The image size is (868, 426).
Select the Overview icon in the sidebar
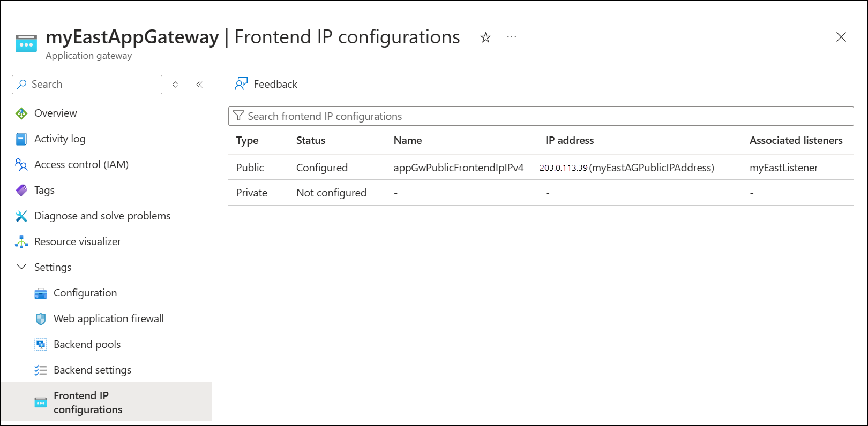pyautogui.click(x=21, y=113)
